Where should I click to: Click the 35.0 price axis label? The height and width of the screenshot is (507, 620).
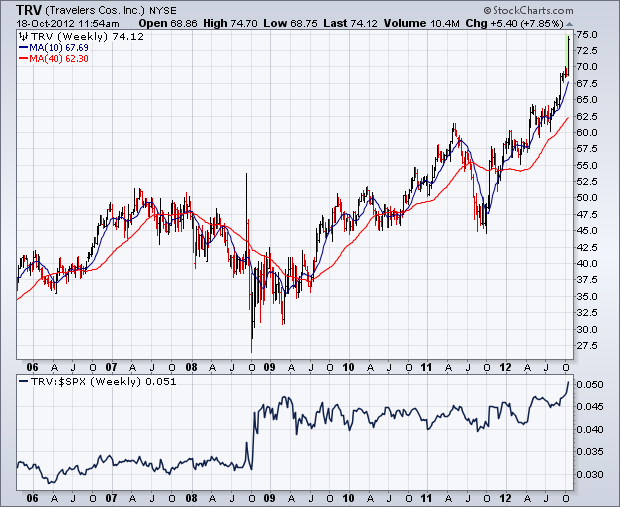[x=587, y=297]
